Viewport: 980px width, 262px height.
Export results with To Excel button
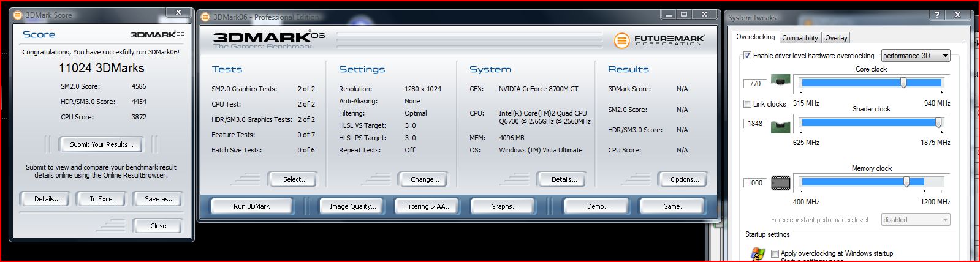[102, 199]
